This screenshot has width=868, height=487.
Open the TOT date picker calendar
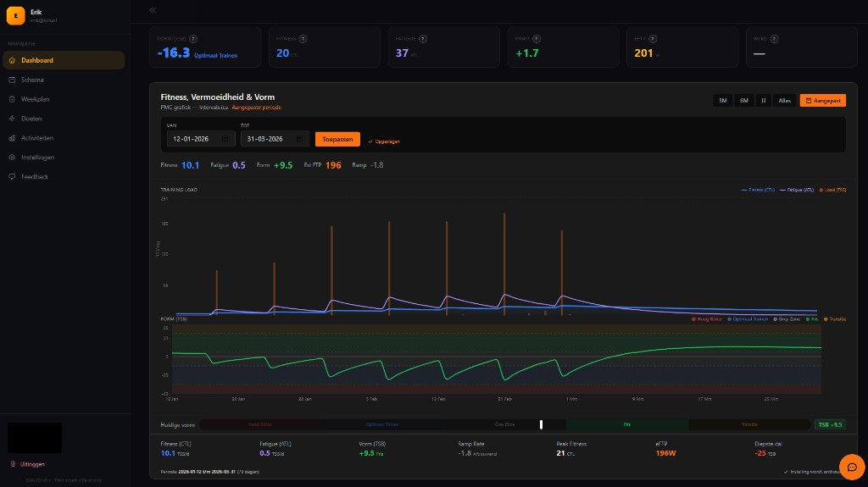click(x=299, y=139)
